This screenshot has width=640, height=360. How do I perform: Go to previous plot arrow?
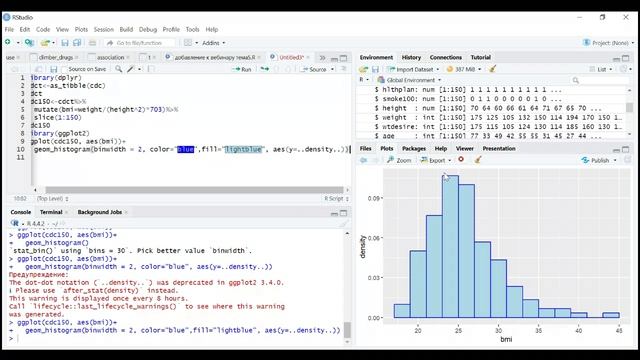(363, 160)
